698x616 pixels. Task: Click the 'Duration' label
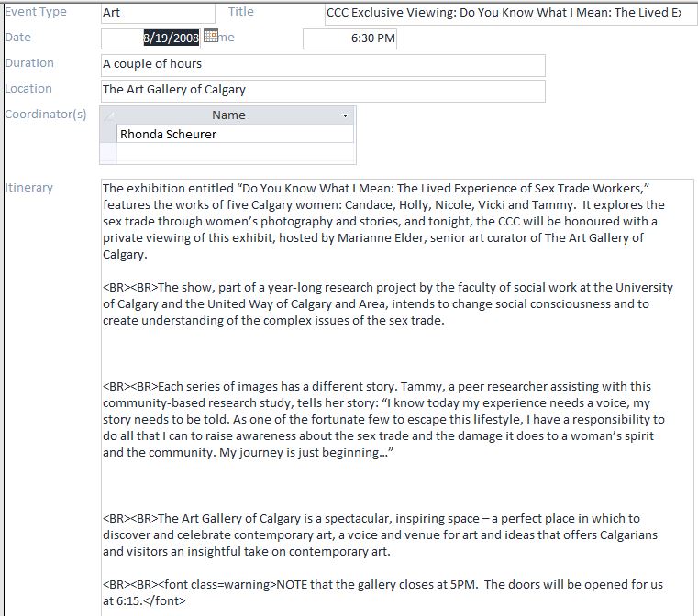(29, 63)
